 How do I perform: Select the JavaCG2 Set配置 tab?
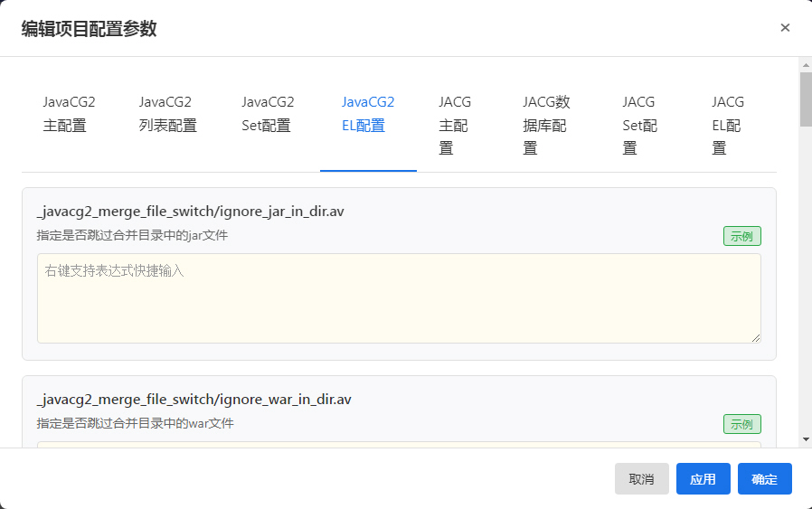(x=268, y=114)
